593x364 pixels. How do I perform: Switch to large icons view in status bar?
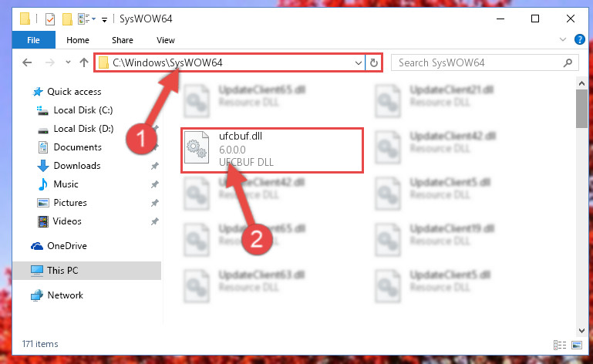pos(577,345)
